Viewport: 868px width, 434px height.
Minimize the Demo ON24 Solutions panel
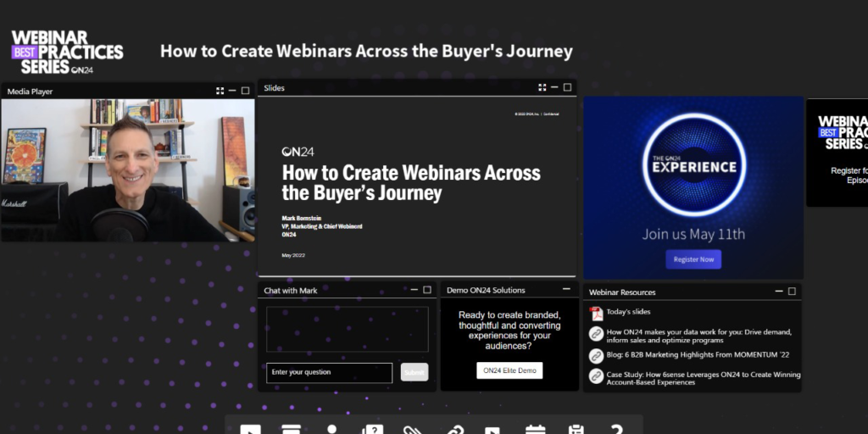[566, 289]
